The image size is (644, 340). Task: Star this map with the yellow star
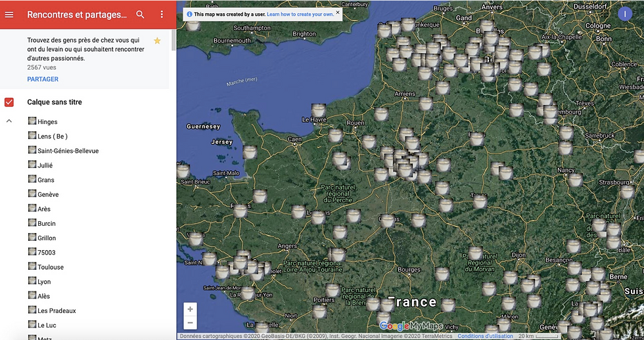coord(157,41)
